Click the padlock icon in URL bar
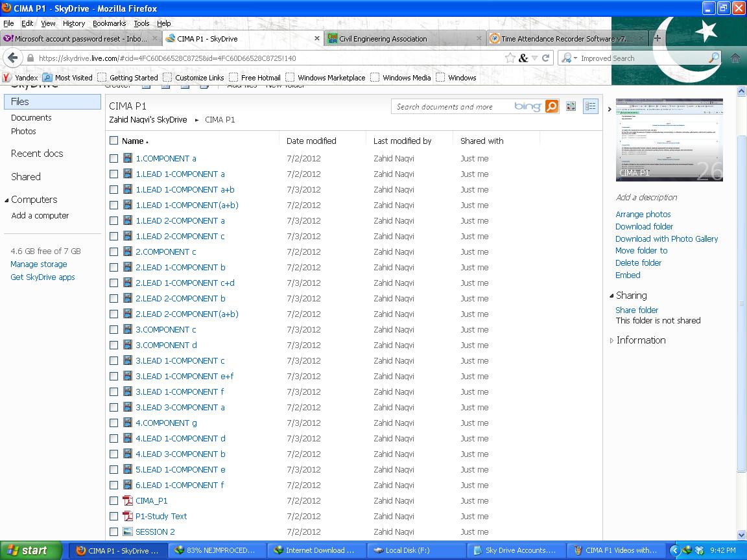Screen dimensions: 747x560 tap(30, 58)
